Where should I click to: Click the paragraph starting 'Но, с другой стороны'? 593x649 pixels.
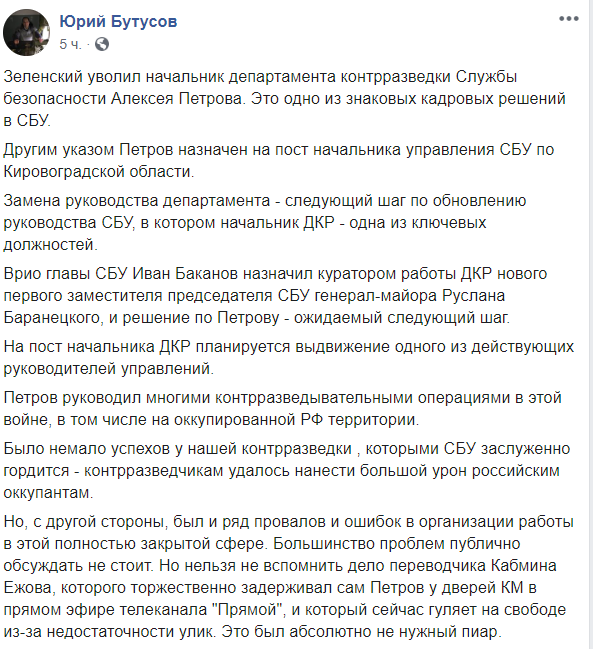tap(288, 577)
